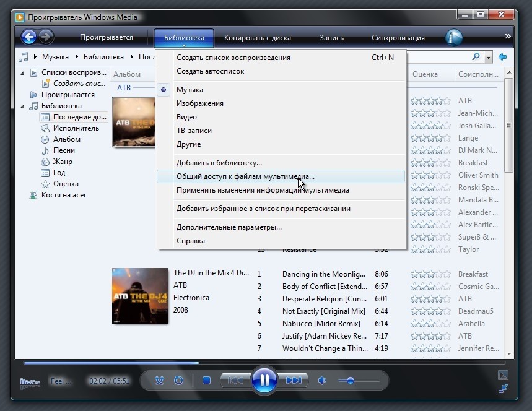Viewport: 532px width, 411px height.
Task: Click the greyed forward navigation arrow
Action: pos(46,37)
